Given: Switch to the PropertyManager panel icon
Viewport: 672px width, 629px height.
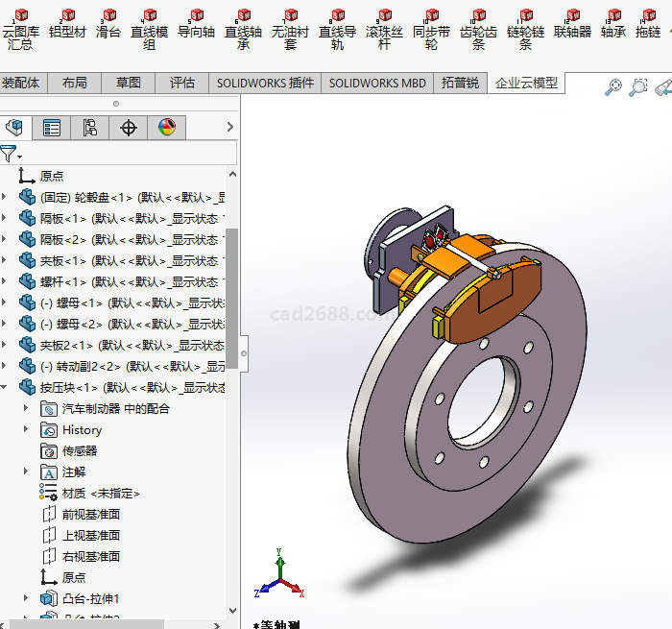Looking at the screenshot, I should 52,128.
